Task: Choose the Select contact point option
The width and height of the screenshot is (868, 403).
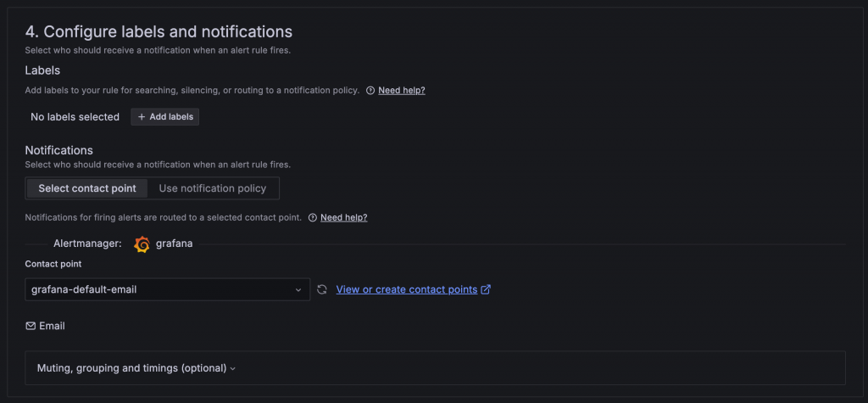Action: pos(86,188)
